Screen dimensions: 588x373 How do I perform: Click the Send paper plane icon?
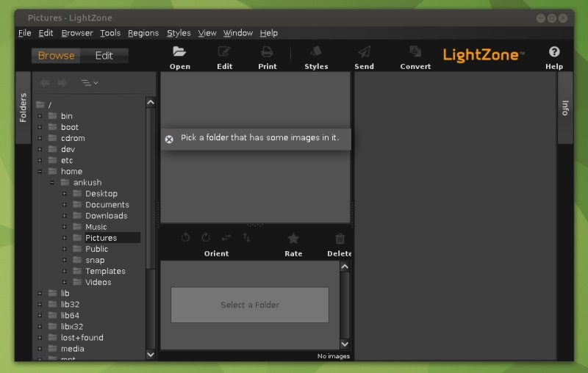[364, 51]
